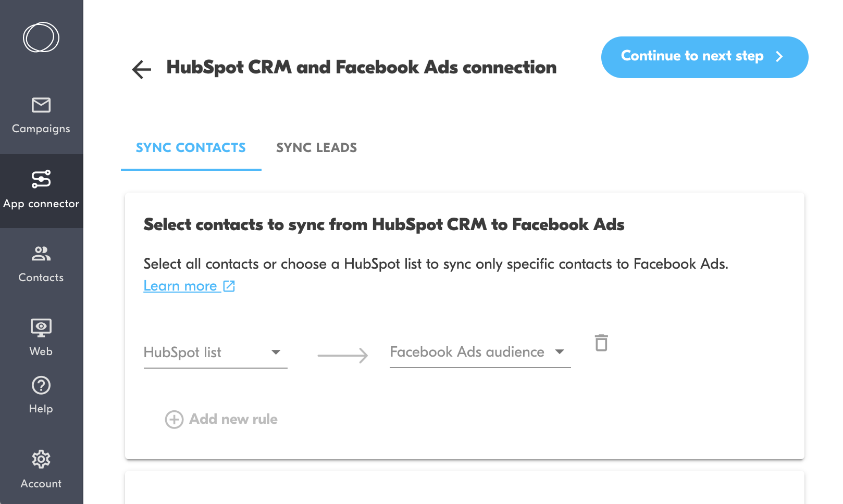Screen dimensions: 843x504
Task: Click the back arrow icon
Action: tap(141, 69)
